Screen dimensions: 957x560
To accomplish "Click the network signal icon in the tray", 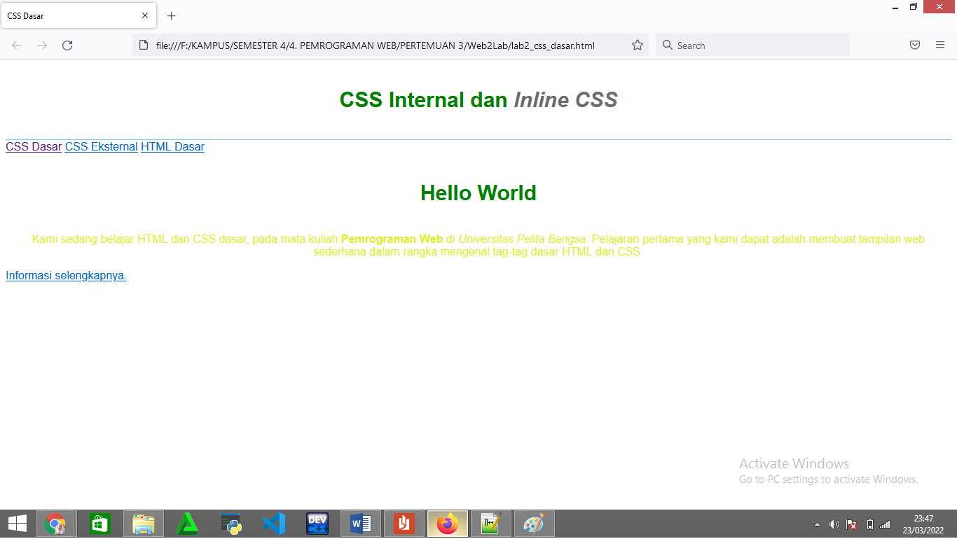I will tap(884, 524).
